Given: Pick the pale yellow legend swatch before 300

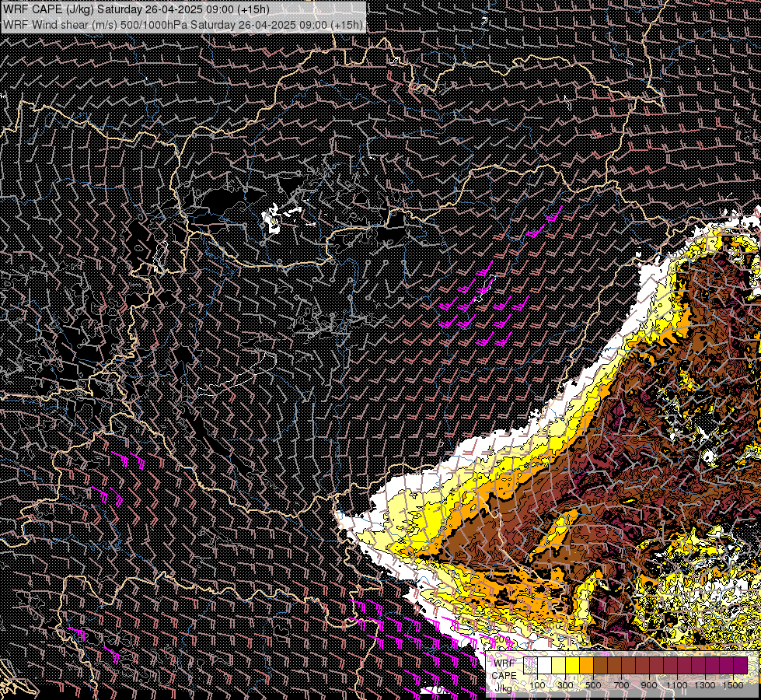Looking at the screenshot, I should tap(559, 665).
